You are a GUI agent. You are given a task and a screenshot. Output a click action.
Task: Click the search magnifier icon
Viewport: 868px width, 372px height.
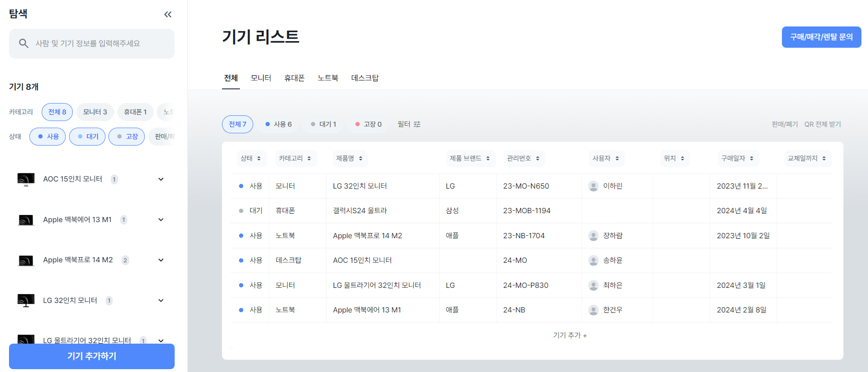point(24,43)
